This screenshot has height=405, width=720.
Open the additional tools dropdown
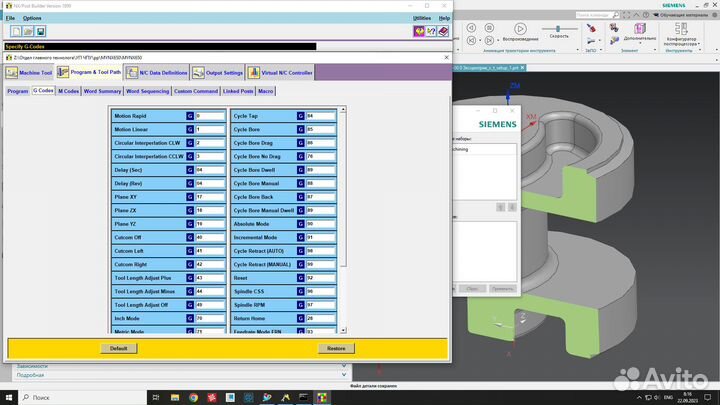639,40
